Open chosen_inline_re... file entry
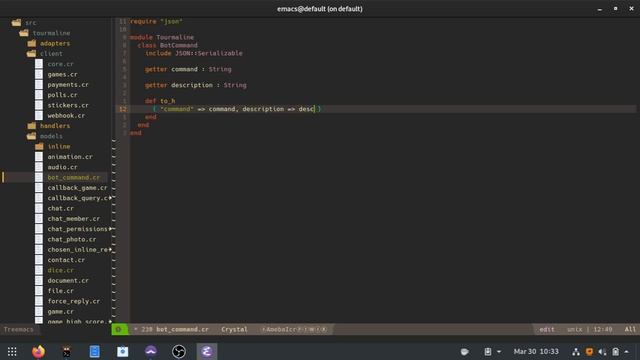Screen dimensions: 640x360 (x=78, y=249)
